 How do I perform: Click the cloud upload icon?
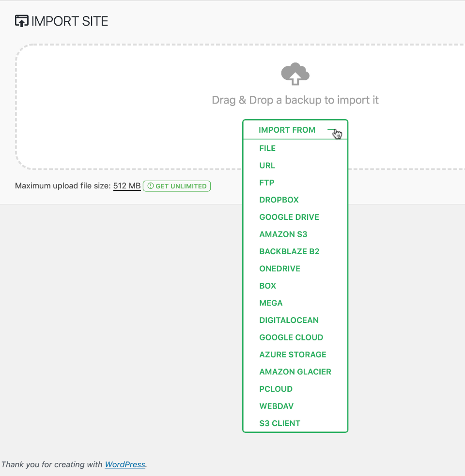[295, 74]
